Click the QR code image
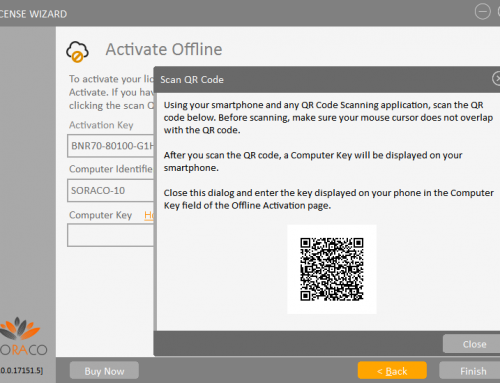 (332, 269)
